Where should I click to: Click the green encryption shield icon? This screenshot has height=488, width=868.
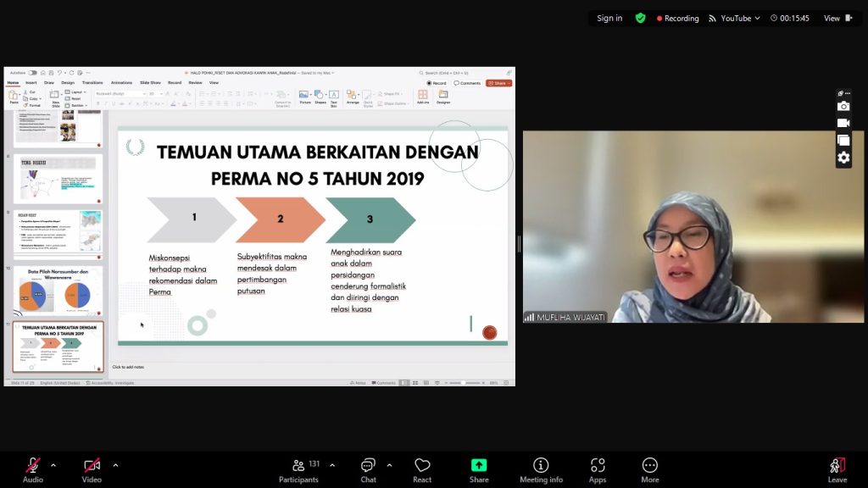point(640,18)
